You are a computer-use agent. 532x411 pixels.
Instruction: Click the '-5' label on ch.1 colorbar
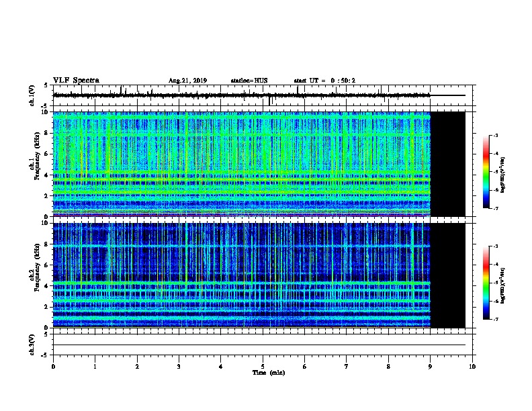click(x=495, y=172)
